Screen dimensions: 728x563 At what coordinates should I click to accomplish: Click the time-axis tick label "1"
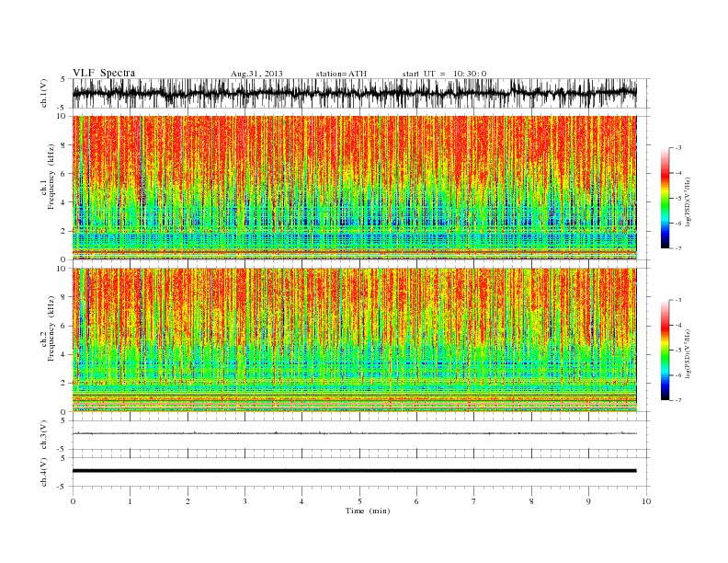pos(131,501)
